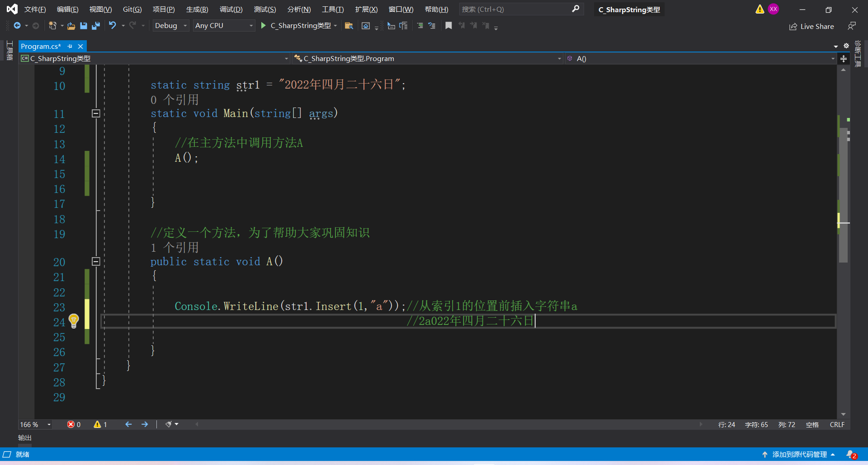The height and width of the screenshot is (465, 868).
Task: Click the 输出 output panel tab
Action: pos(25,438)
